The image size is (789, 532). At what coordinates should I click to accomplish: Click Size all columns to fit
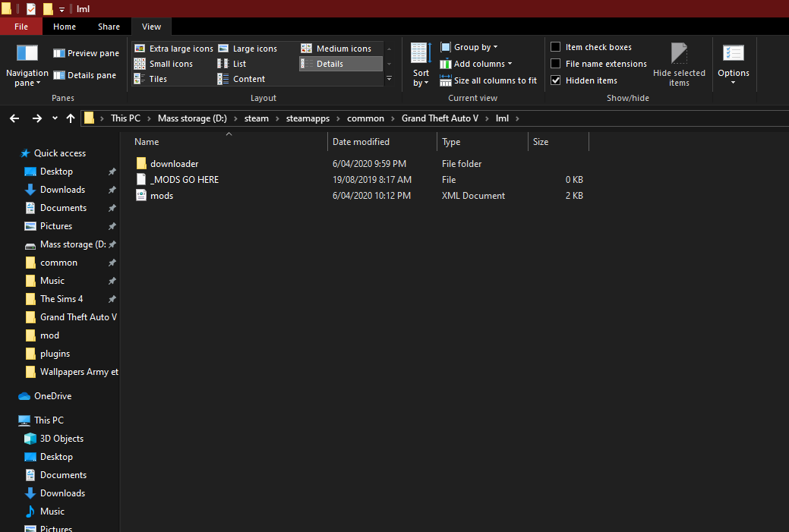click(488, 80)
